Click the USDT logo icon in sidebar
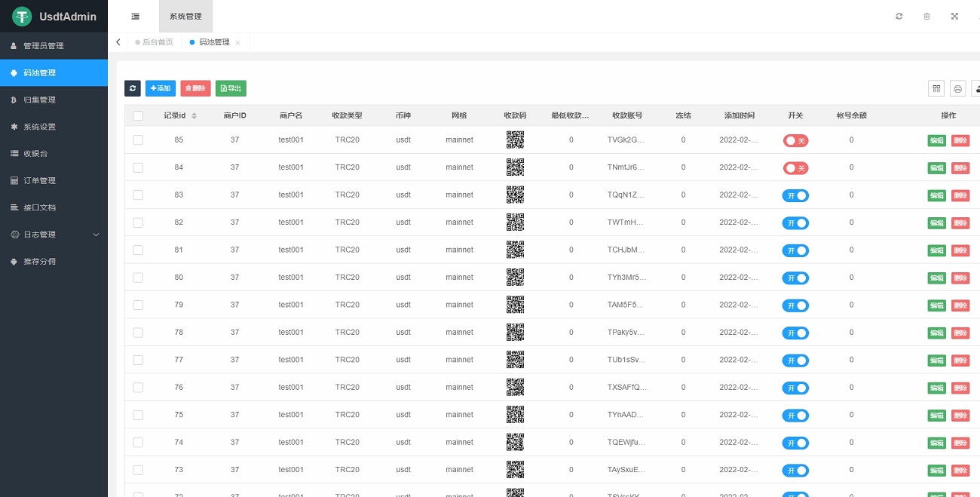The height and width of the screenshot is (497, 980). 22,16
